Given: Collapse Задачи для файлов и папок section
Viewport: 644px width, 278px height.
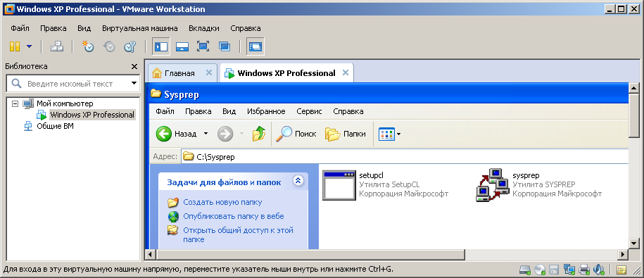Looking at the screenshot, I should pos(298,181).
